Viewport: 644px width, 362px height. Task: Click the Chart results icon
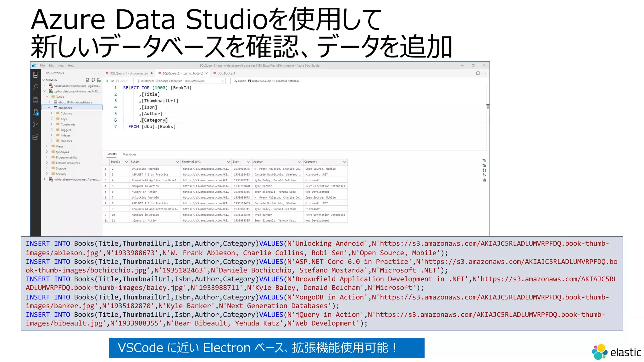(484, 180)
